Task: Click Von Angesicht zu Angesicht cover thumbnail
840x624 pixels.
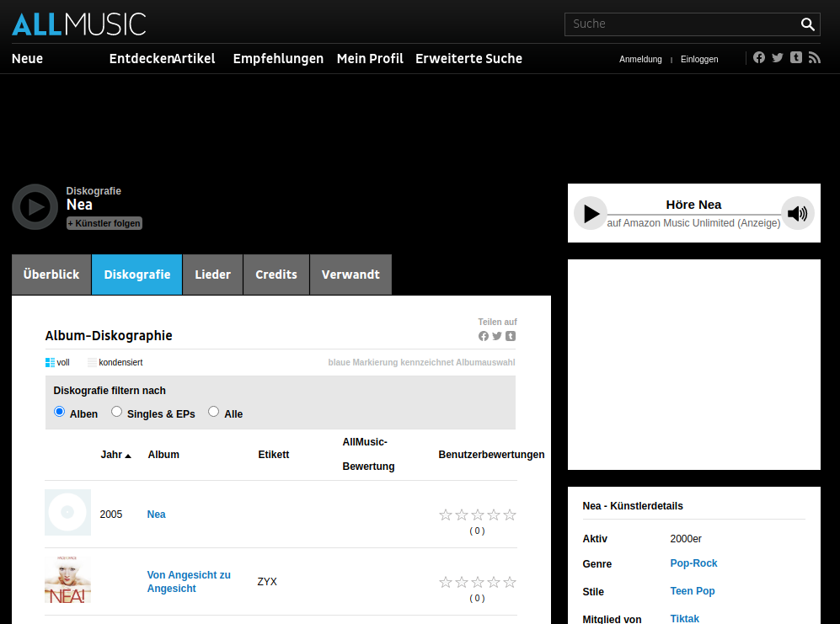Action: (x=67, y=580)
